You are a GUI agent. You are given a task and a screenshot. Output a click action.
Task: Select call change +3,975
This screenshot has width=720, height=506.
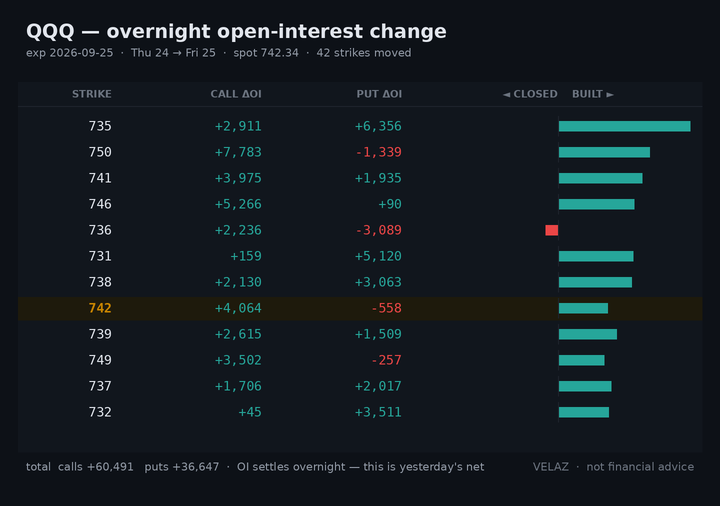pos(238,178)
